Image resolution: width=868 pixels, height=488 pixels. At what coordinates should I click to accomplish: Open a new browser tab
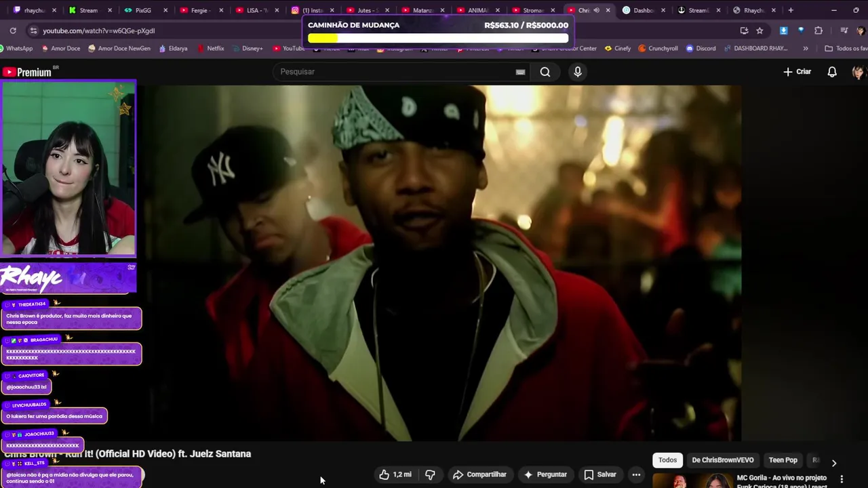click(x=791, y=10)
